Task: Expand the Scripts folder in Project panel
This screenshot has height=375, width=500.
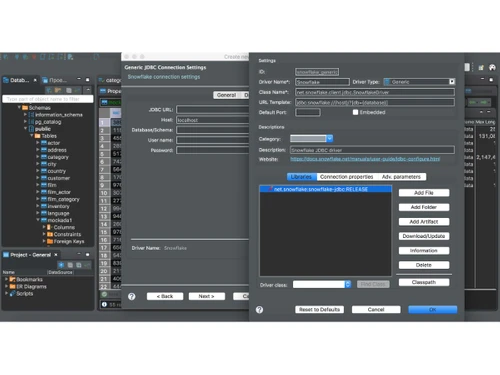Action: [6, 293]
